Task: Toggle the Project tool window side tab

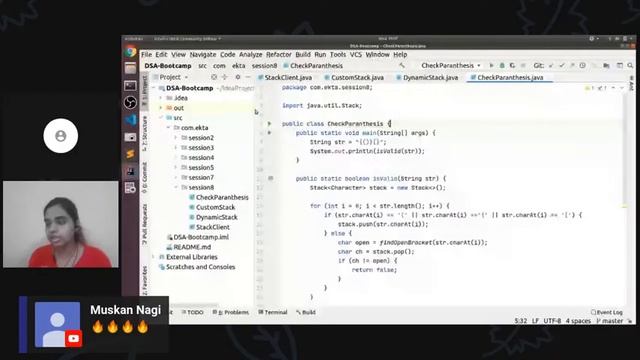Action: [144, 91]
